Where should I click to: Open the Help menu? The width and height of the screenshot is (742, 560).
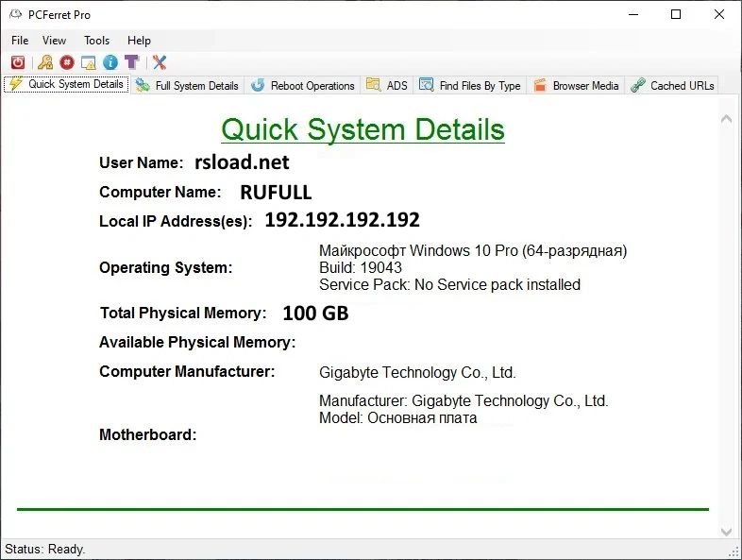[x=139, y=41]
